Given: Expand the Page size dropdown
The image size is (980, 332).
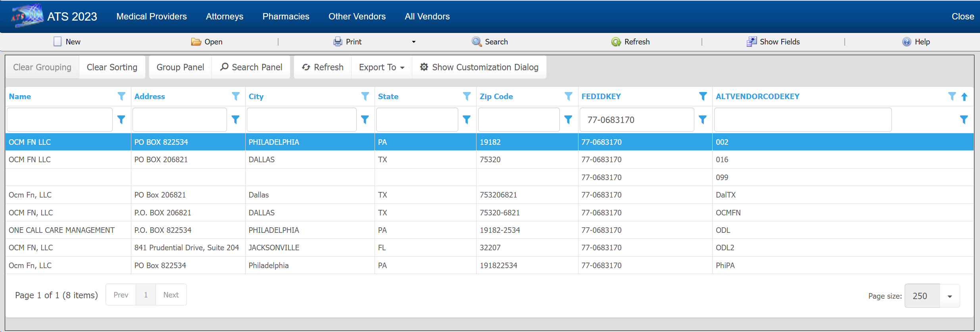Looking at the screenshot, I should tap(950, 296).
